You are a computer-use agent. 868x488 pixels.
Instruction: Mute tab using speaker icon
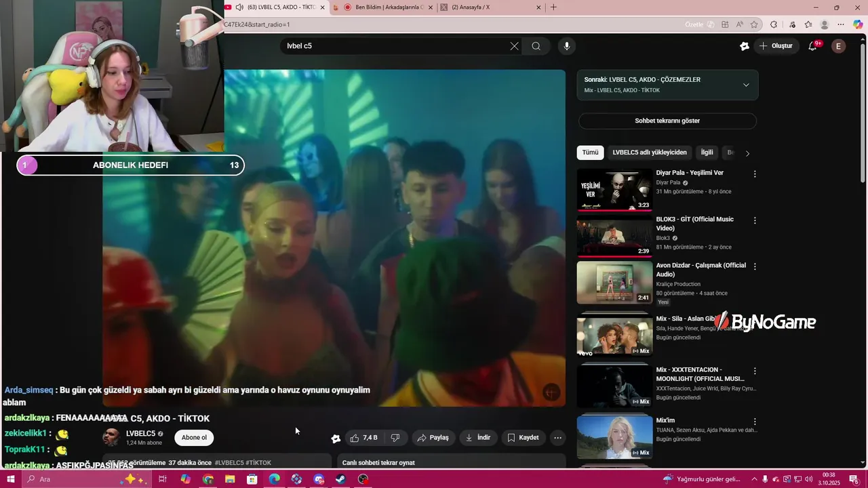click(239, 7)
